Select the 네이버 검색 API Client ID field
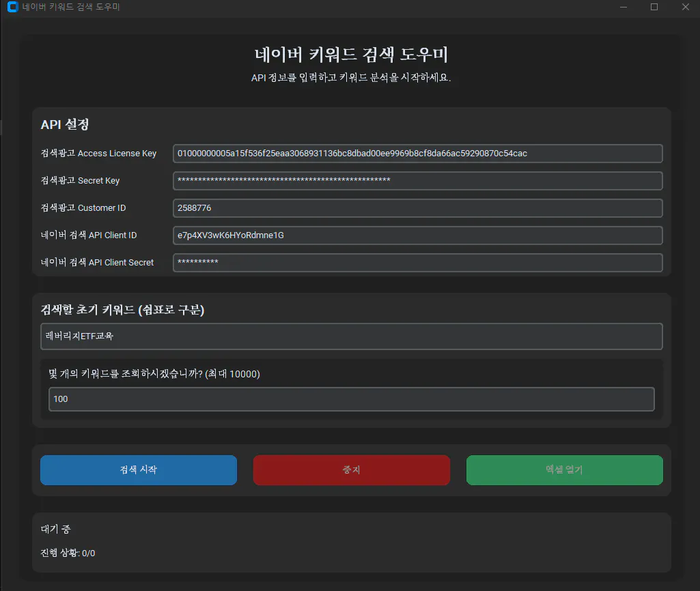 tap(417, 235)
